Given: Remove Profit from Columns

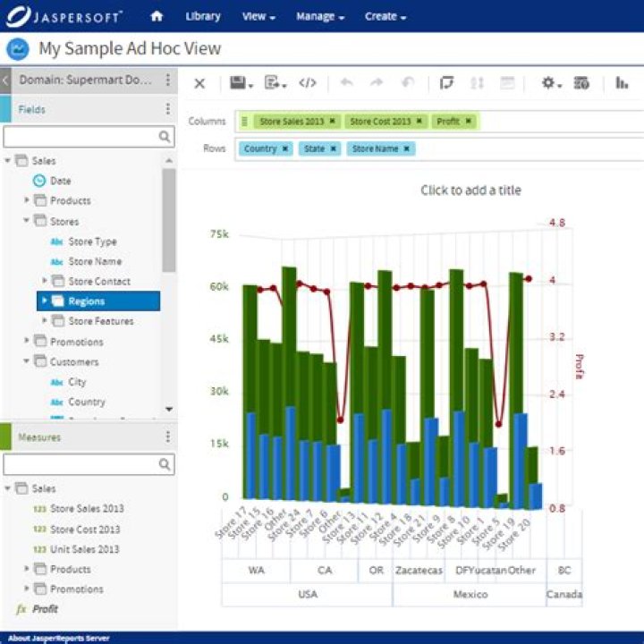Looking at the screenshot, I should pyautogui.click(x=468, y=121).
